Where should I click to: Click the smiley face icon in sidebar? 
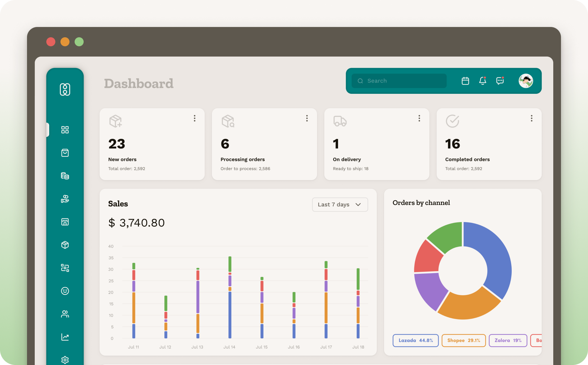coord(65,291)
